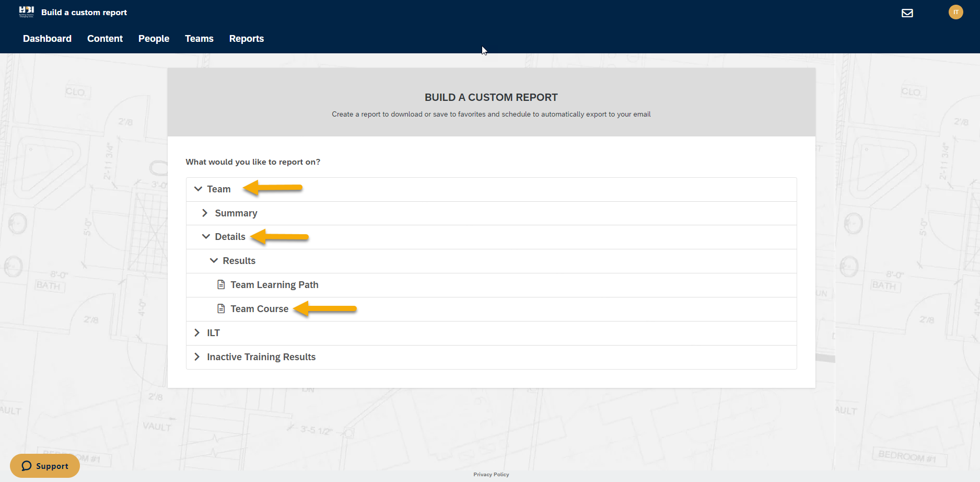Collapse the Details section chevron
Image resolution: width=980 pixels, height=482 pixels.
coord(206,237)
